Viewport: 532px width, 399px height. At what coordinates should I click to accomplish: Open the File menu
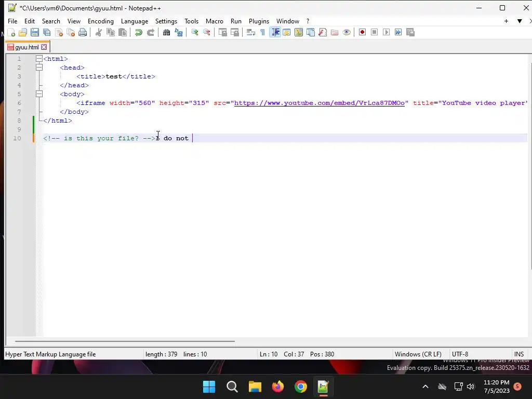pos(12,21)
